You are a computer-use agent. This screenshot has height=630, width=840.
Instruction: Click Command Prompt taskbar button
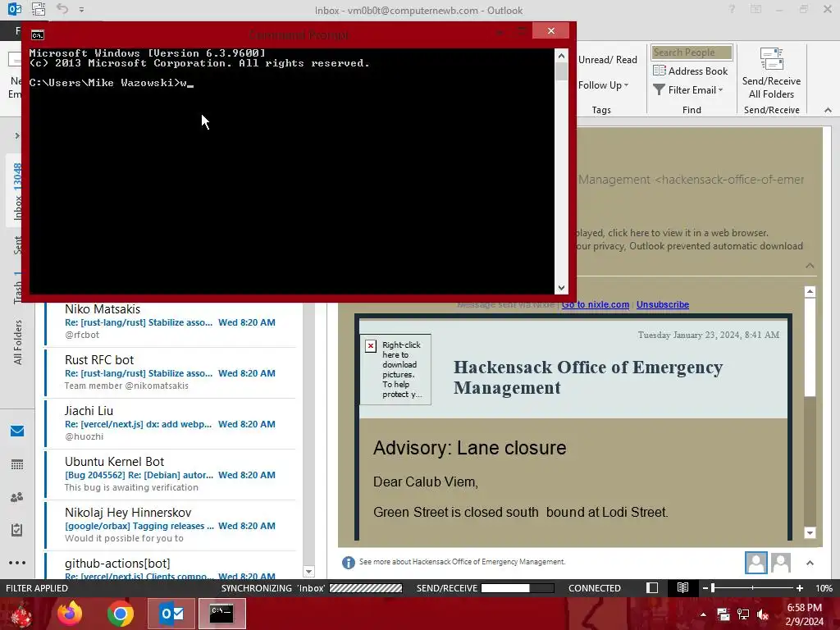point(221,614)
